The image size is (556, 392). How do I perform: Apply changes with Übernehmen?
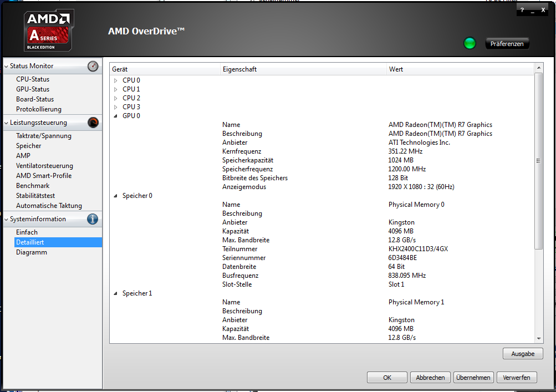[x=473, y=378]
